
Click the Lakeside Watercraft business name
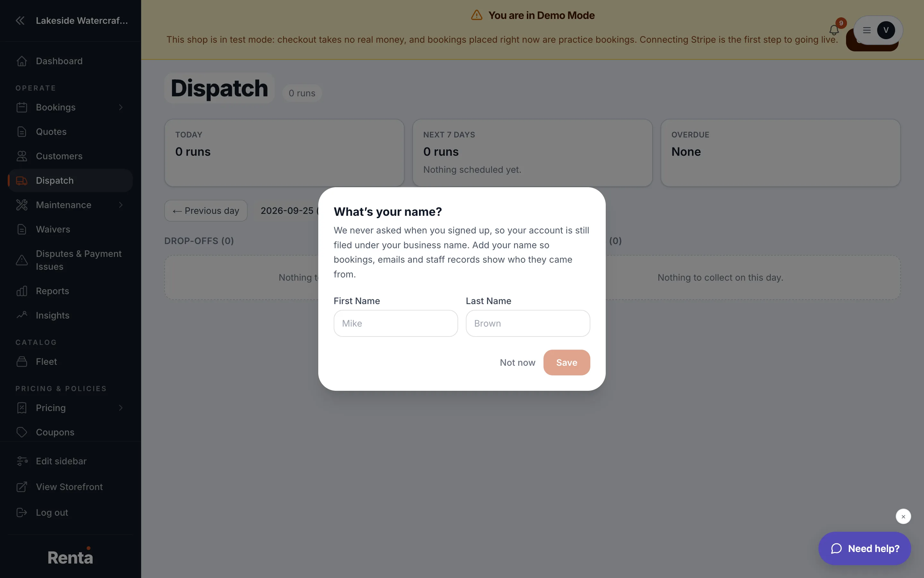click(x=82, y=21)
